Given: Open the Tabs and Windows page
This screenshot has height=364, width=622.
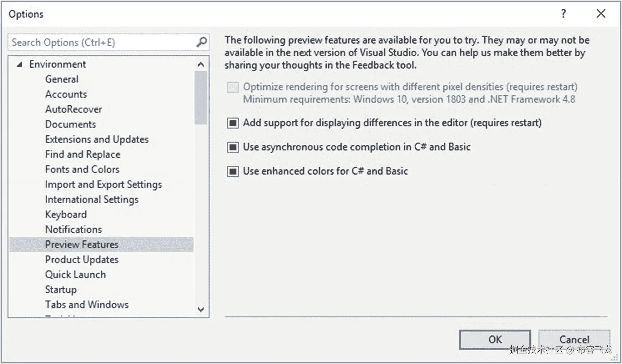Looking at the screenshot, I should click(87, 305).
